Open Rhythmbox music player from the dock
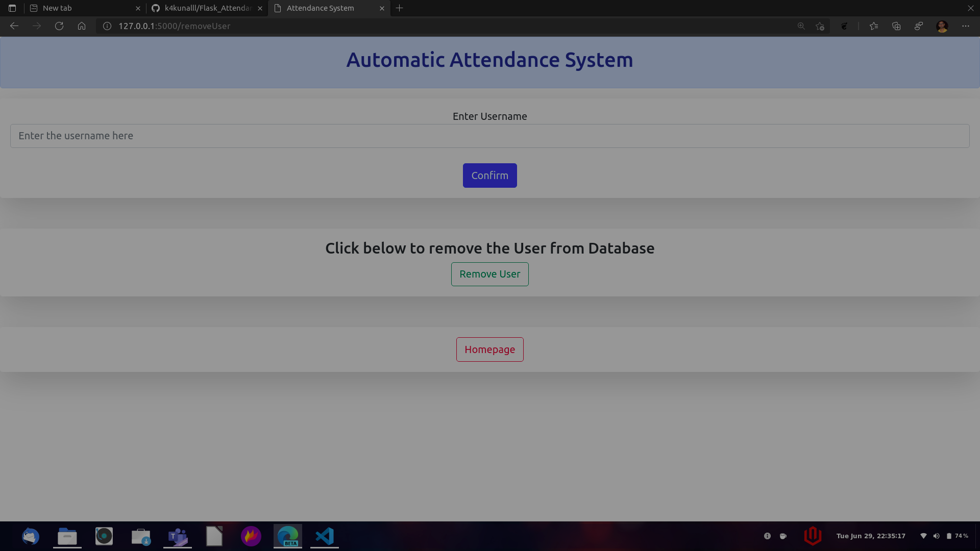Screen dimensions: 980x551 pos(104,536)
